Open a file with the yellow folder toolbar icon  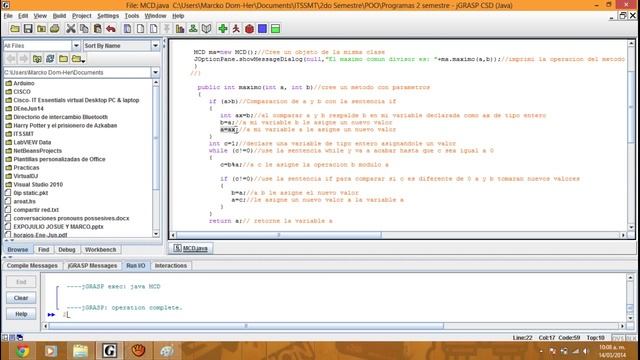[15, 29]
